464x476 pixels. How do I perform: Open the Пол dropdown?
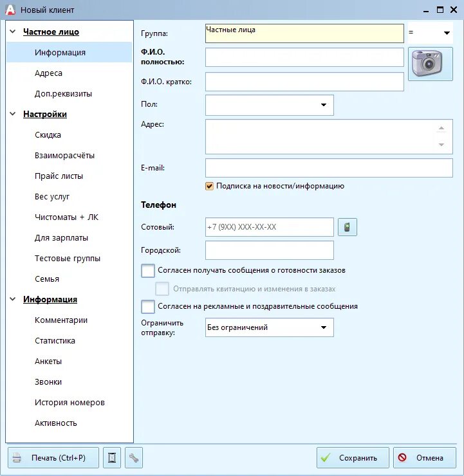tap(270, 105)
